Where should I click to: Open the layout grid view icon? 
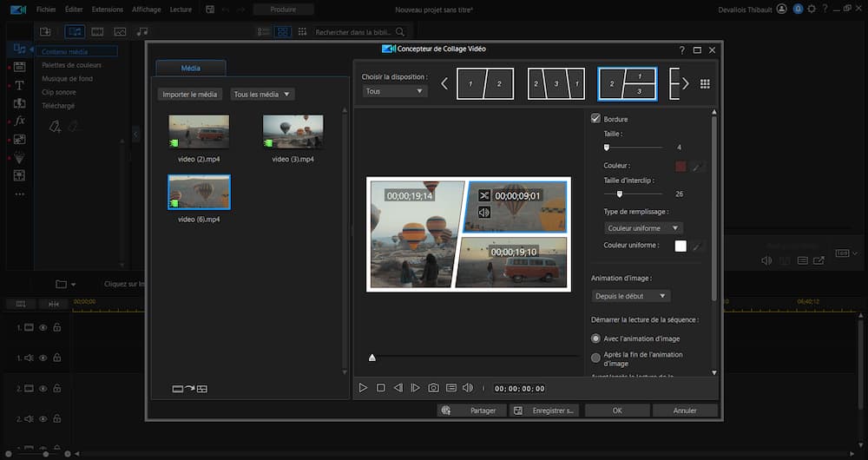point(705,83)
